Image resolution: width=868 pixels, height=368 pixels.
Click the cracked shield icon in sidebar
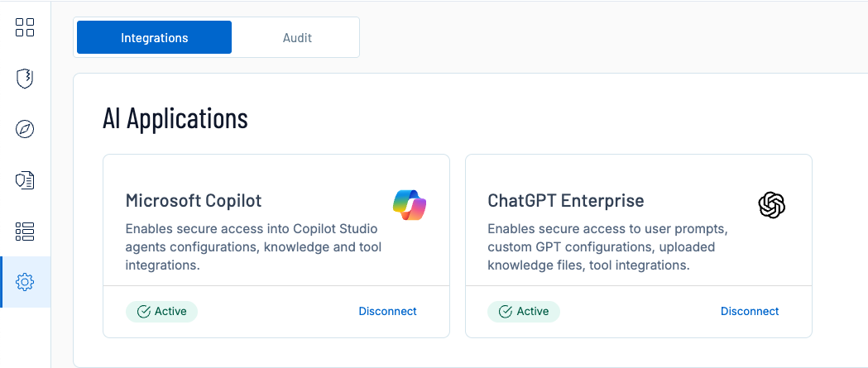(x=25, y=79)
